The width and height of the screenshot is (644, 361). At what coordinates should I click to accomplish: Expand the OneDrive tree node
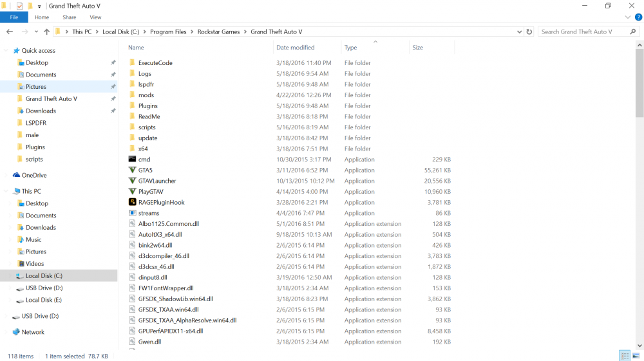6,175
